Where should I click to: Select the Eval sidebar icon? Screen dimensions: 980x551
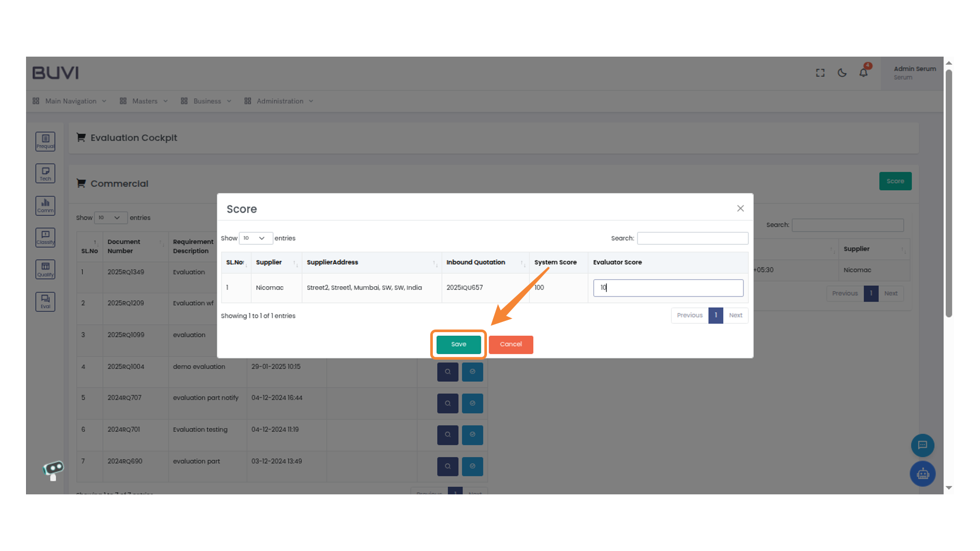(x=45, y=302)
